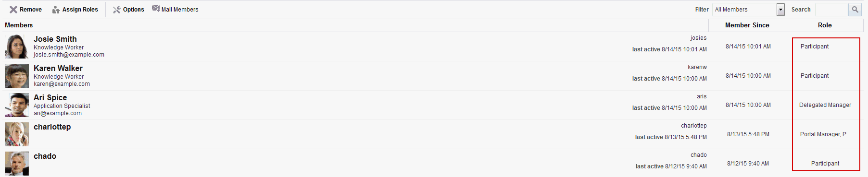The height and width of the screenshot is (177, 868).
Task: Click the Assign Roles people icon
Action: coord(56,10)
